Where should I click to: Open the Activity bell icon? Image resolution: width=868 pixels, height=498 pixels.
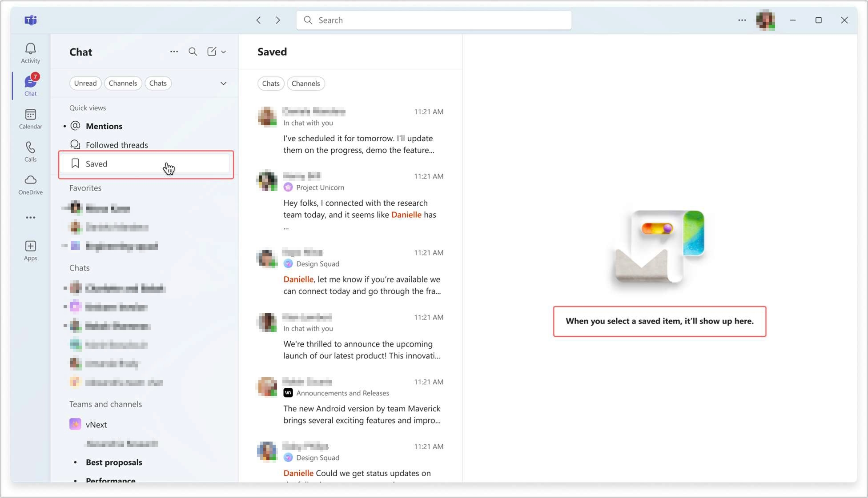30,49
